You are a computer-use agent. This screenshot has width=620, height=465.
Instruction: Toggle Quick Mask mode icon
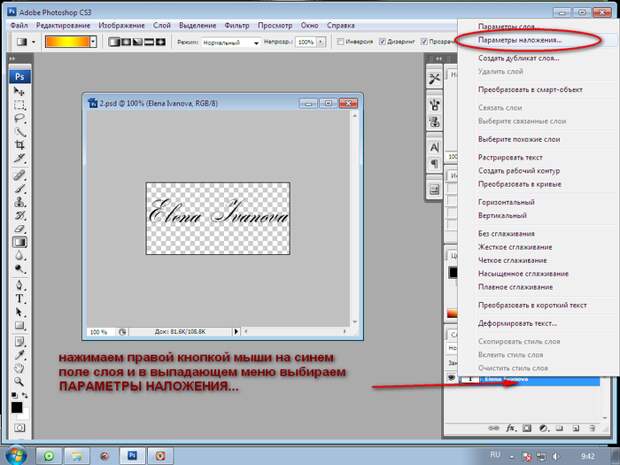click(19, 428)
